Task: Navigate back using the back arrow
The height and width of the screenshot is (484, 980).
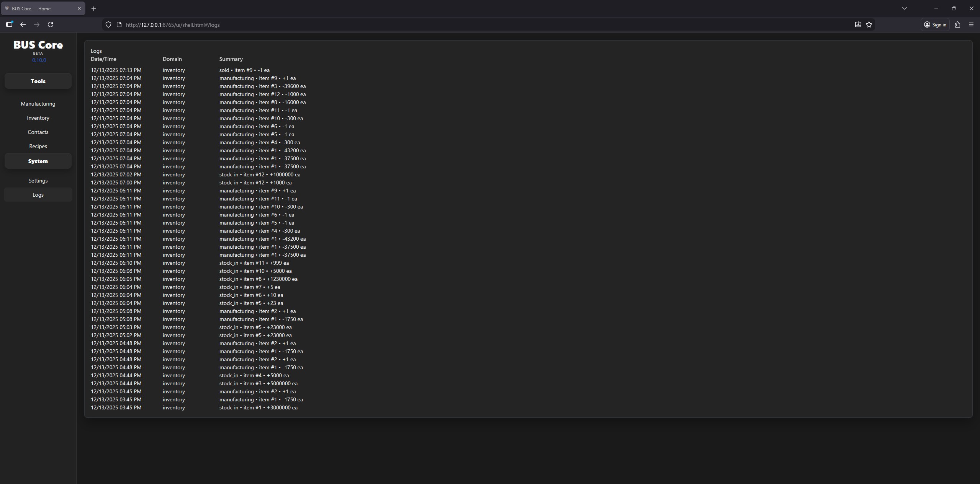Action: point(23,24)
